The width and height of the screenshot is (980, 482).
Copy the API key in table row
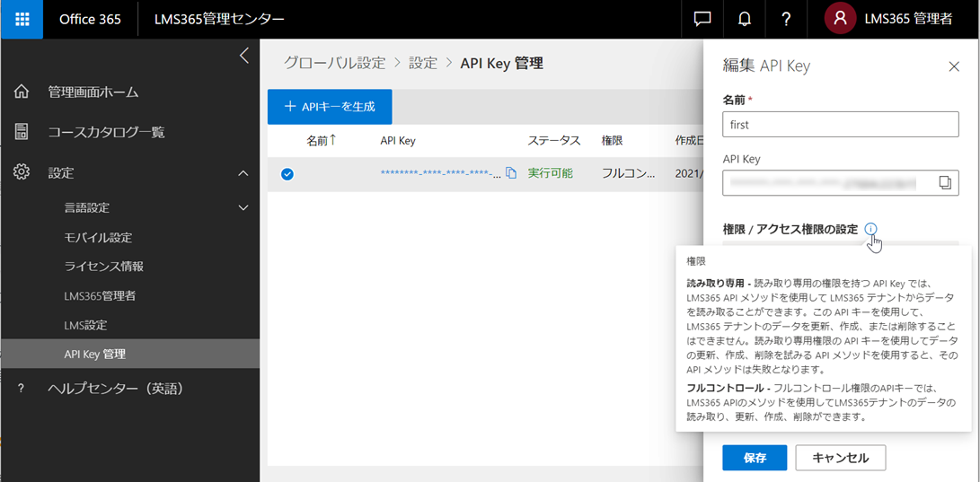point(510,173)
